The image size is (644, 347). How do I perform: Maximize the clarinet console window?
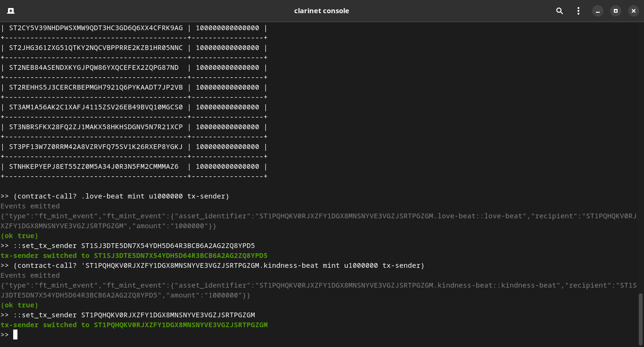[616, 11]
